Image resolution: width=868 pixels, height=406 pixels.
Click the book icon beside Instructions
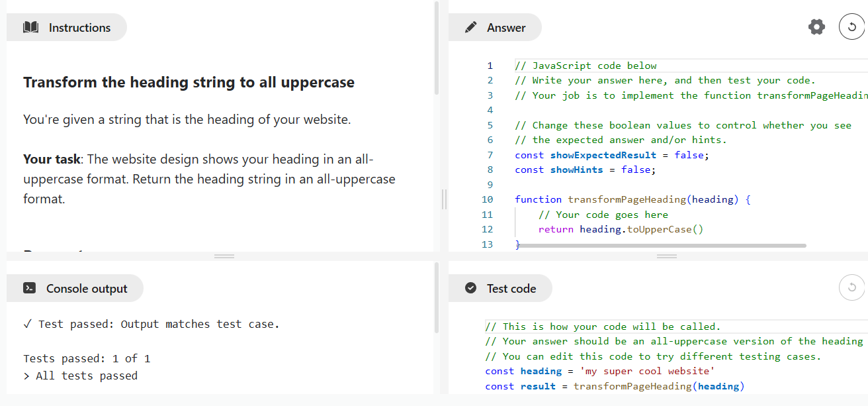click(x=30, y=27)
